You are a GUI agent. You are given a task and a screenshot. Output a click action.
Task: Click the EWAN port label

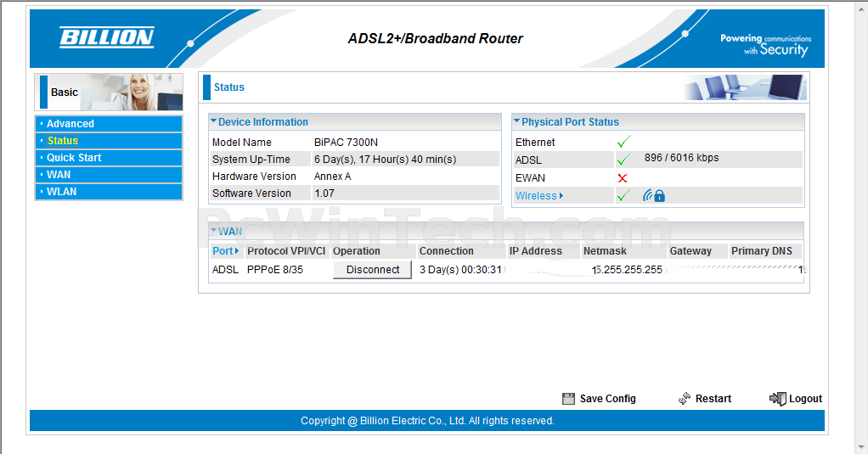pyautogui.click(x=530, y=178)
